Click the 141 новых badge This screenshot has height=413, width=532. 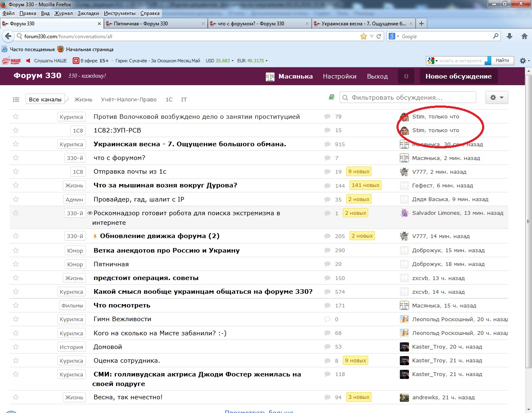pos(365,185)
